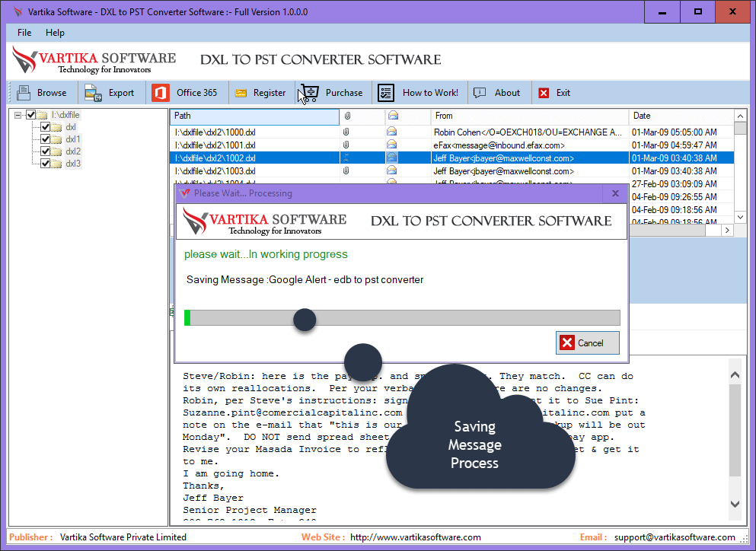
Task: Click sender eFax message@inbound.efax.com
Action: [499, 145]
